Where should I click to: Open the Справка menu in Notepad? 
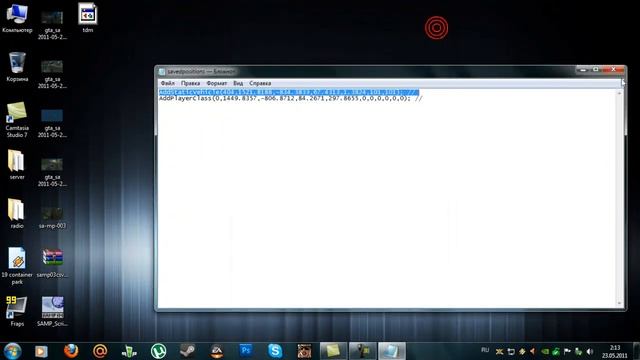260,83
